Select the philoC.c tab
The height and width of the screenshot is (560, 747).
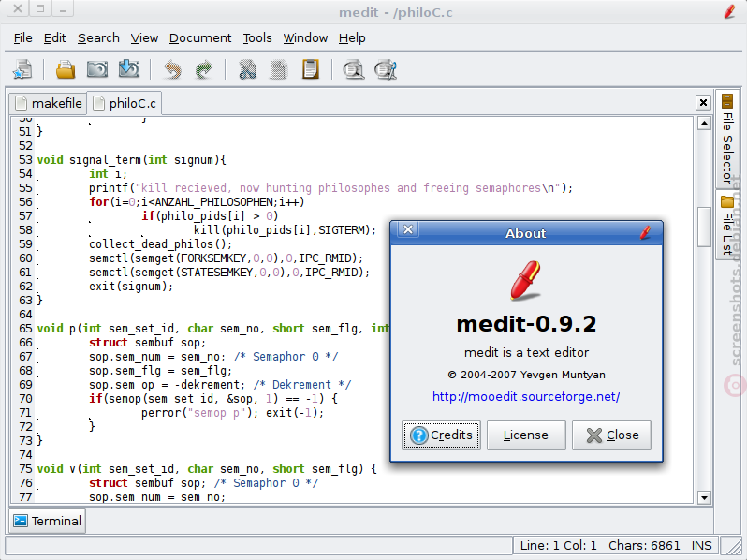pyautogui.click(x=124, y=103)
